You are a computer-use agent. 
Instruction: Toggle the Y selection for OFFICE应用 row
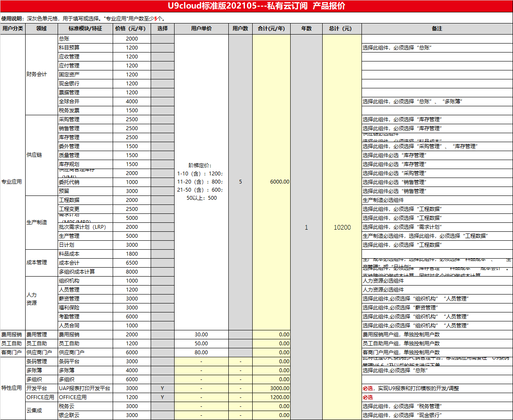pos(162,397)
